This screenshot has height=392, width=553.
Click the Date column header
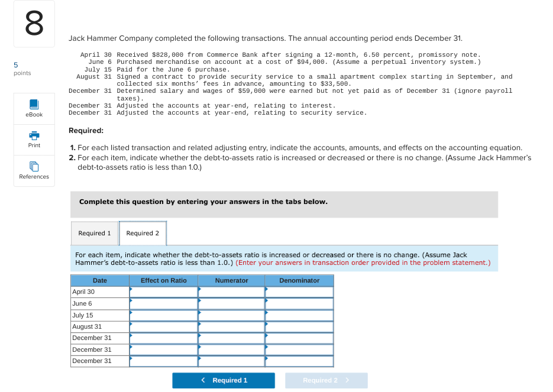click(100, 281)
